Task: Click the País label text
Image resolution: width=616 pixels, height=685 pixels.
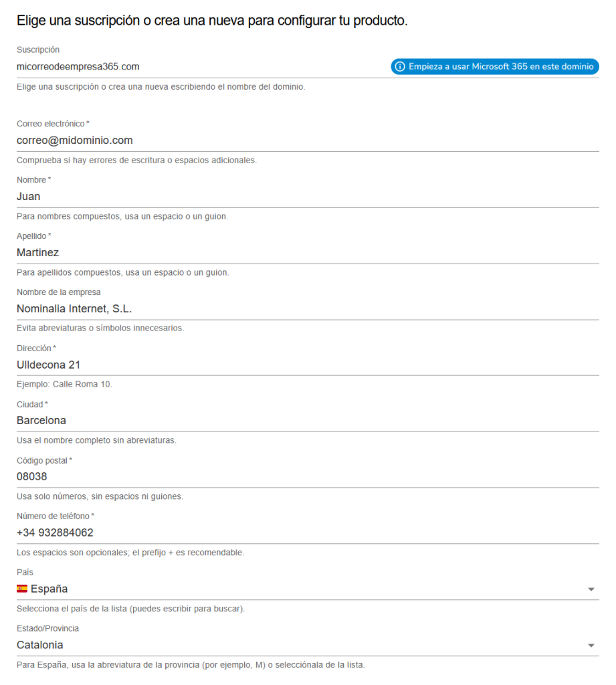Action: click(x=25, y=573)
